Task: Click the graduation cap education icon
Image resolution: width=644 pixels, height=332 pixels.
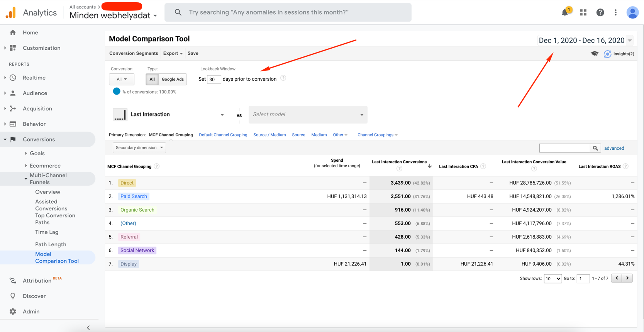Action: coord(594,54)
